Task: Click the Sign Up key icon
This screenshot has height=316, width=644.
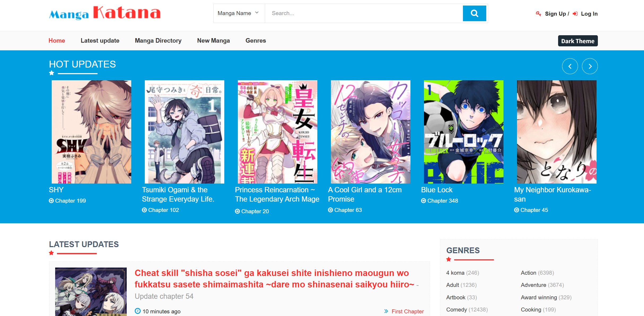Action: tap(538, 14)
